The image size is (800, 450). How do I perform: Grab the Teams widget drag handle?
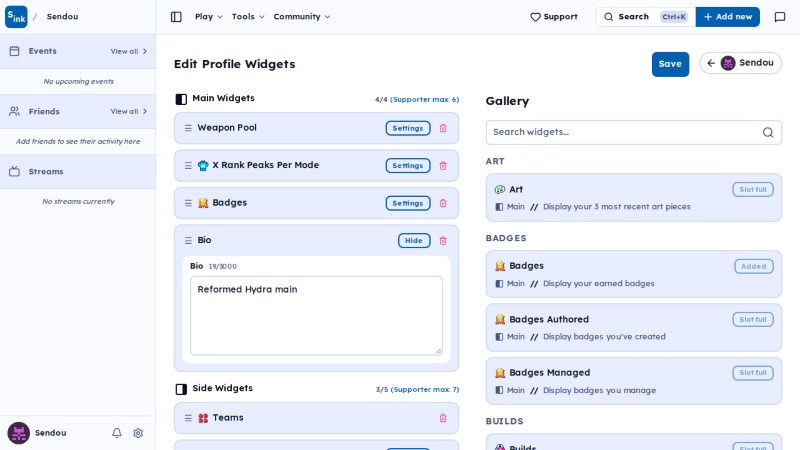pos(188,418)
